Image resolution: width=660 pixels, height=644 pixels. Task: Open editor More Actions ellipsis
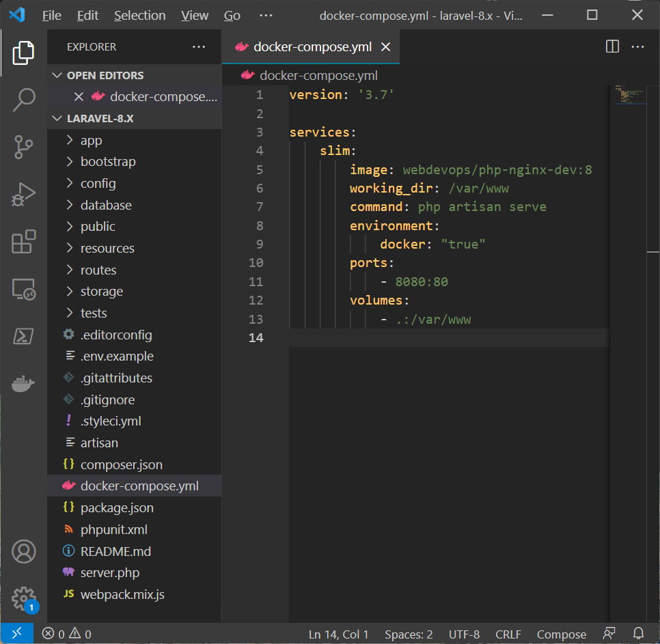click(637, 46)
